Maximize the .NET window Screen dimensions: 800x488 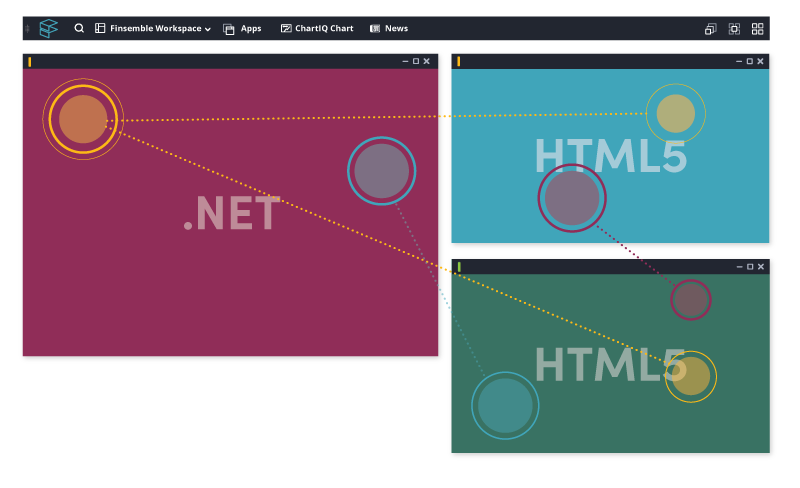(416, 61)
